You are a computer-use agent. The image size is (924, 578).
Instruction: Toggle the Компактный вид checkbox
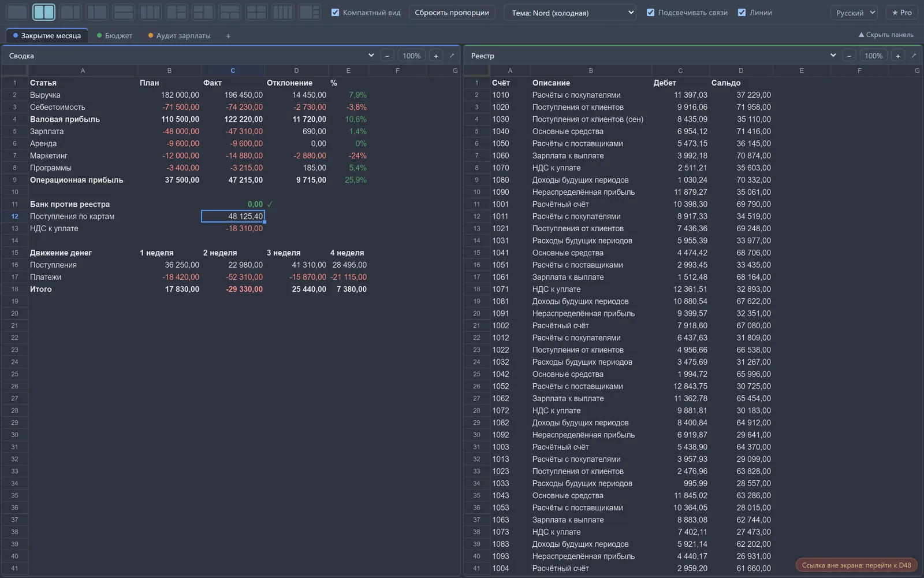coord(335,12)
